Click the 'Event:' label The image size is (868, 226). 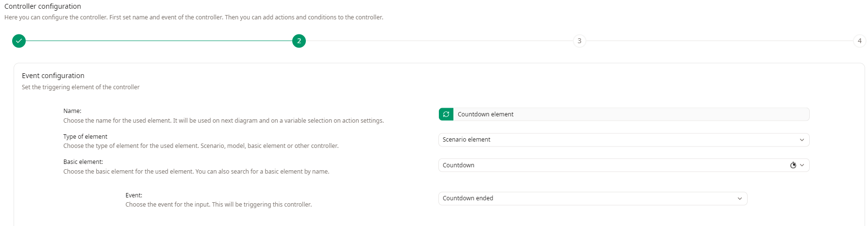[x=134, y=195]
